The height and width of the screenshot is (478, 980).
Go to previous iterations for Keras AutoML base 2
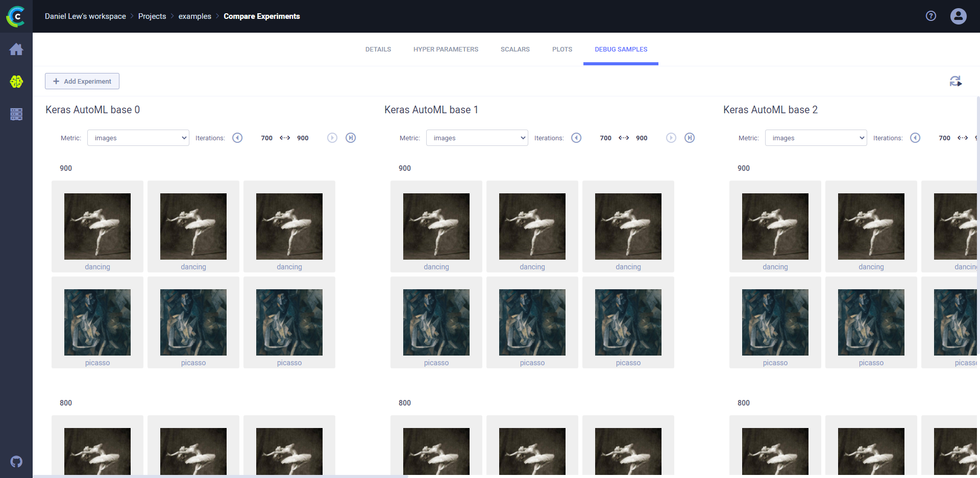coord(915,138)
